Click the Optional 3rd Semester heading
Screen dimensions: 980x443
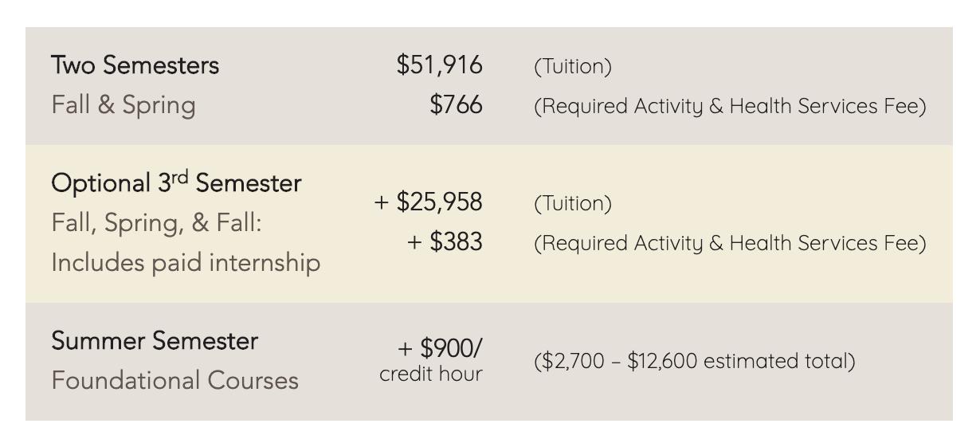176,183
